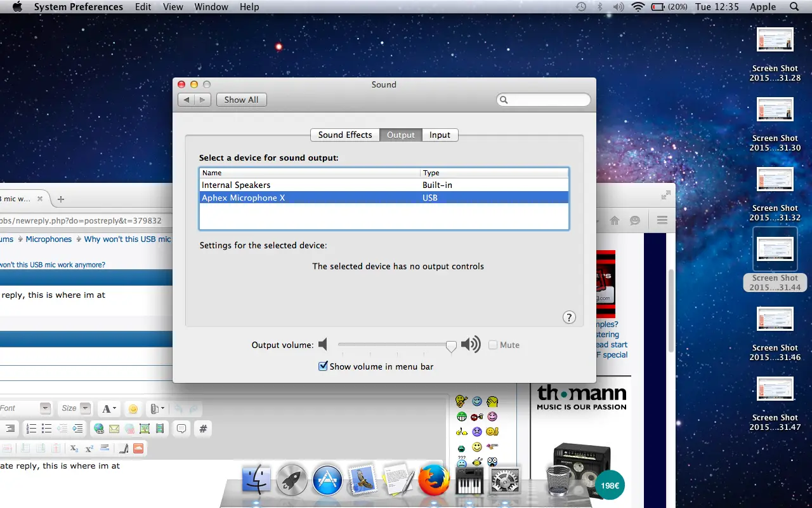Open Finder from the Dock

[x=256, y=479]
